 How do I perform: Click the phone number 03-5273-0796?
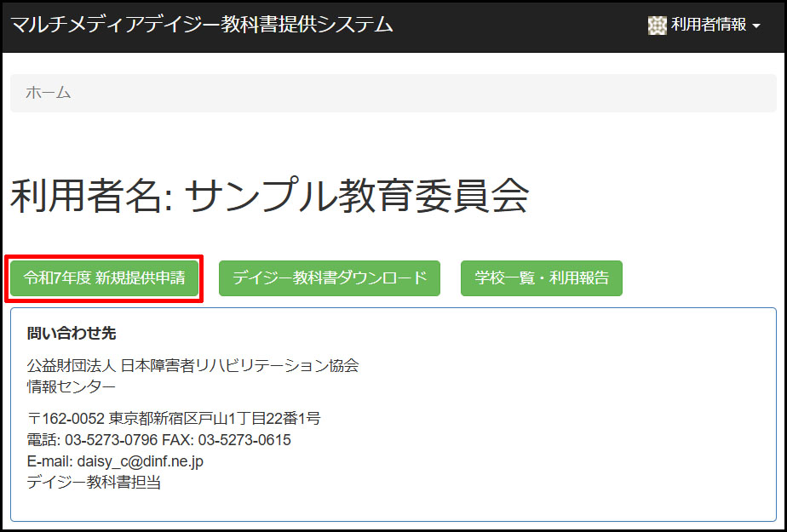116,440
